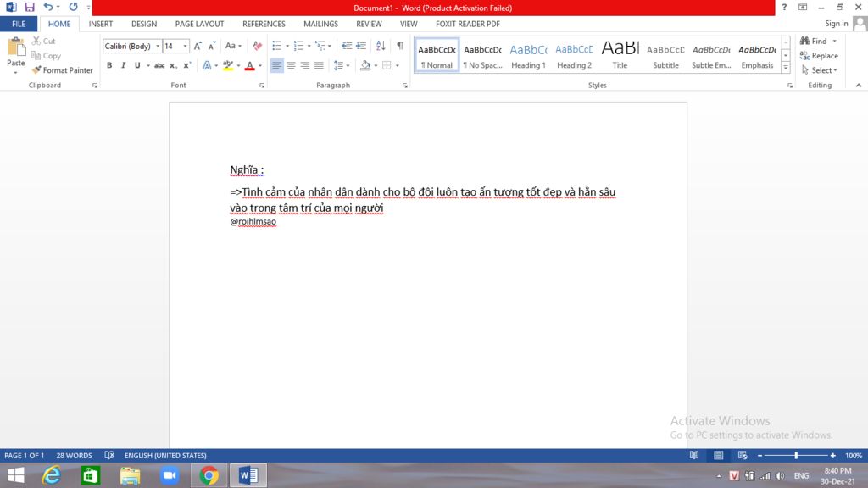The width and height of the screenshot is (868, 488).
Task: Launch Google Chrome from taskbar
Action: [209, 475]
